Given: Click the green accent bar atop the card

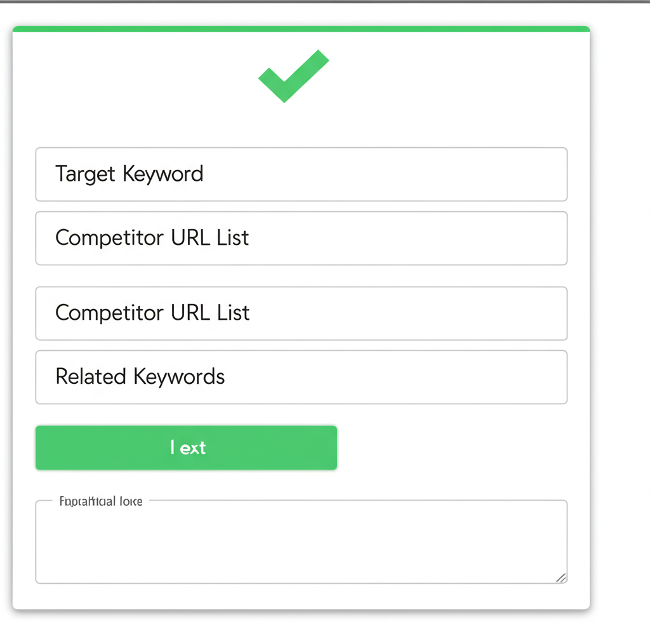Looking at the screenshot, I should [301, 29].
